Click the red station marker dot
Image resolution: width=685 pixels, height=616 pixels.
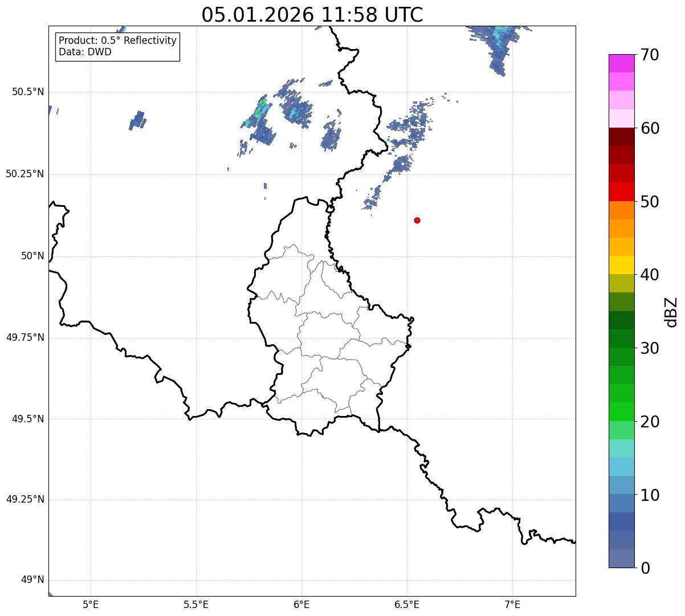click(x=417, y=220)
